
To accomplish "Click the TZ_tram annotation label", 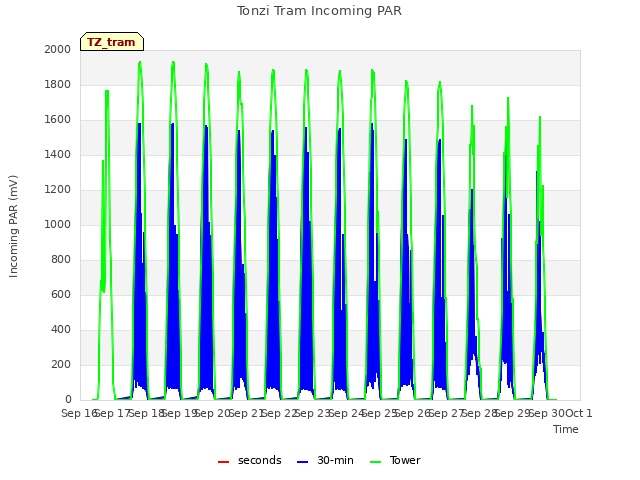I will (111, 42).
